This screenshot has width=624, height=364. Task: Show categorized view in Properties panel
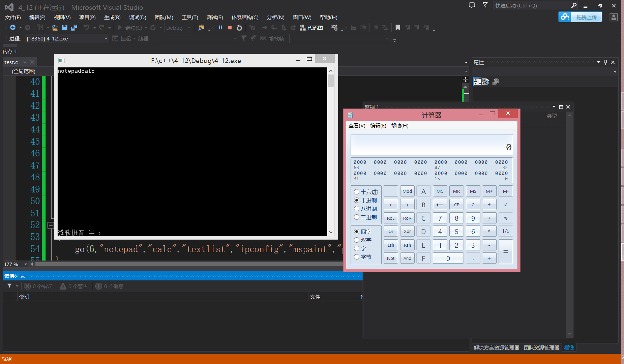(477, 82)
